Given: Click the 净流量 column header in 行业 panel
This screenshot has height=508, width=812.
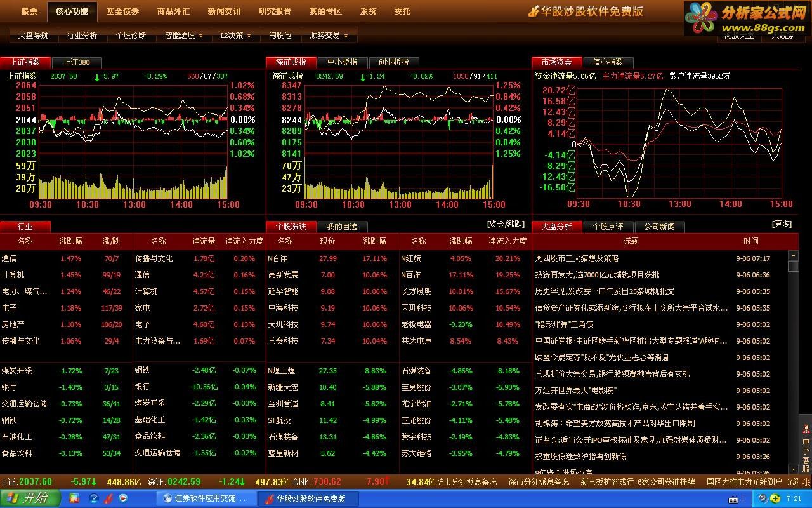Looking at the screenshot, I should click(x=204, y=241).
